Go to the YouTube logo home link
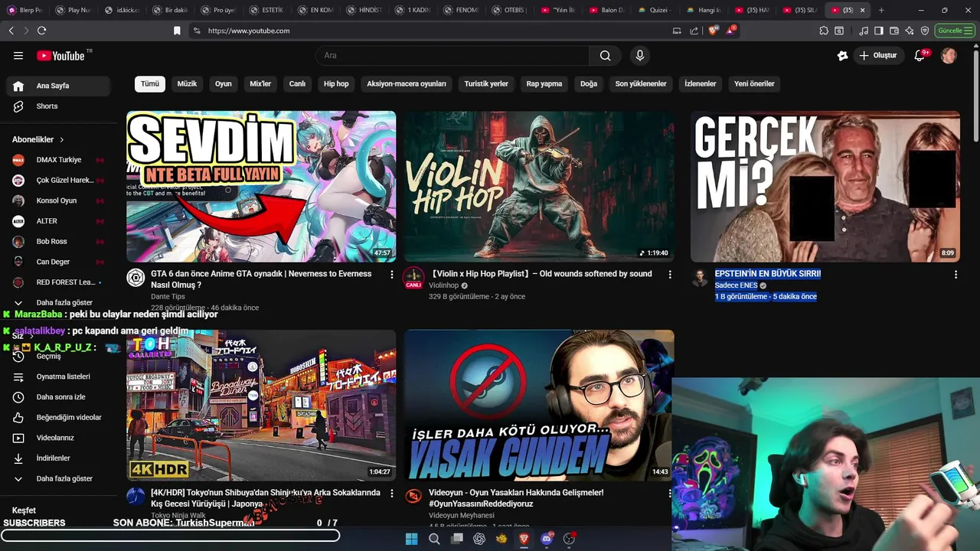 (60, 55)
